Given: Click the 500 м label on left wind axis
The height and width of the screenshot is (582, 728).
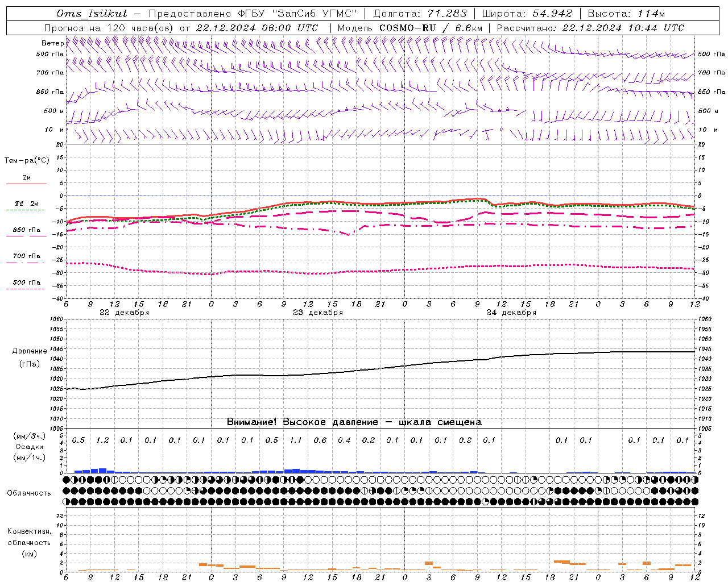Looking at the screenshot, I should point(54,111).
